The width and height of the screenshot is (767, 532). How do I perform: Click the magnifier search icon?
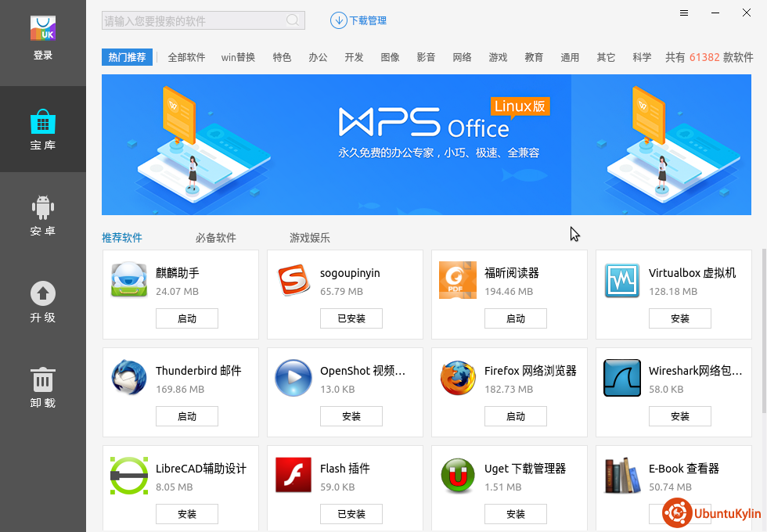293,20
